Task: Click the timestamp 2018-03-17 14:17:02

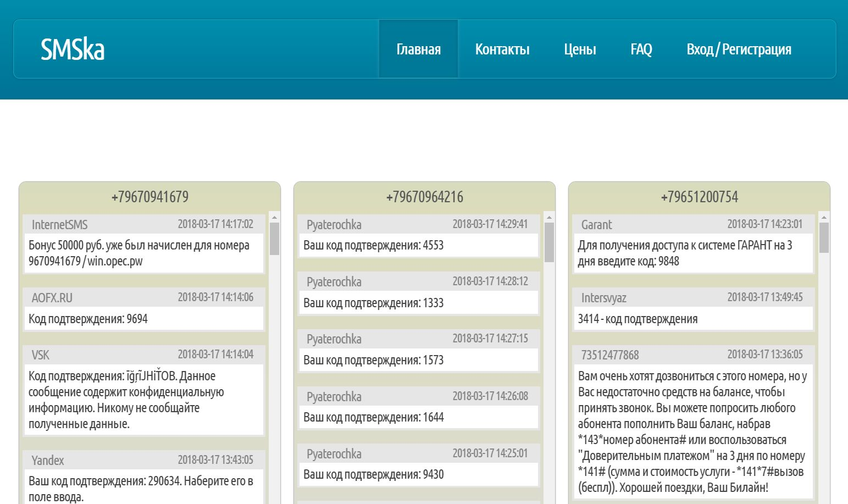Action: tap(215, 224)
